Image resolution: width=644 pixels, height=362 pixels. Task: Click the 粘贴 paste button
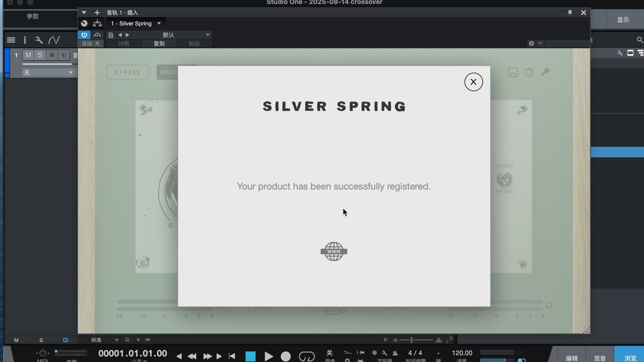[x=195, y=44]
